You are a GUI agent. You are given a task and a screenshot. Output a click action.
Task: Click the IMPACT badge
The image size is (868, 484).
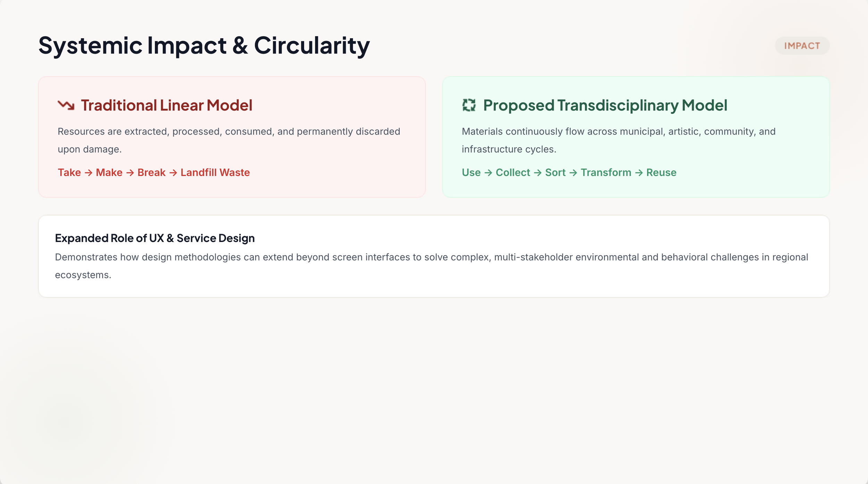tap(802, 46)
